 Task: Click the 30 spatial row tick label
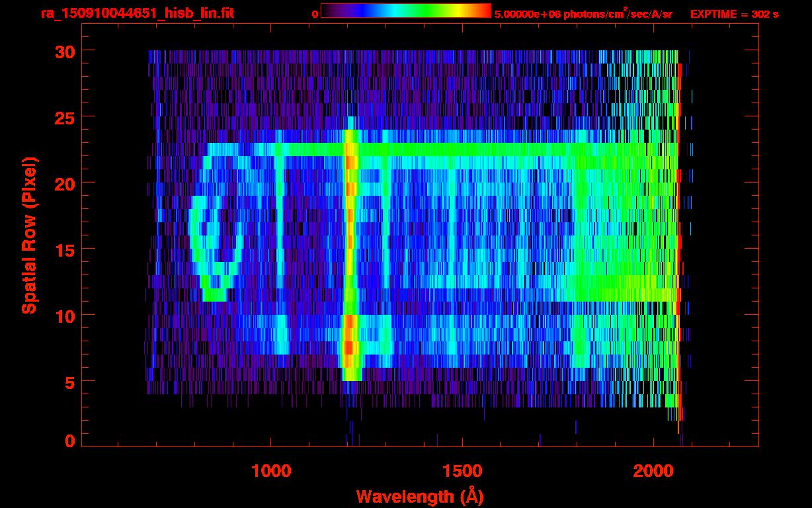click(x=64, y=50)
